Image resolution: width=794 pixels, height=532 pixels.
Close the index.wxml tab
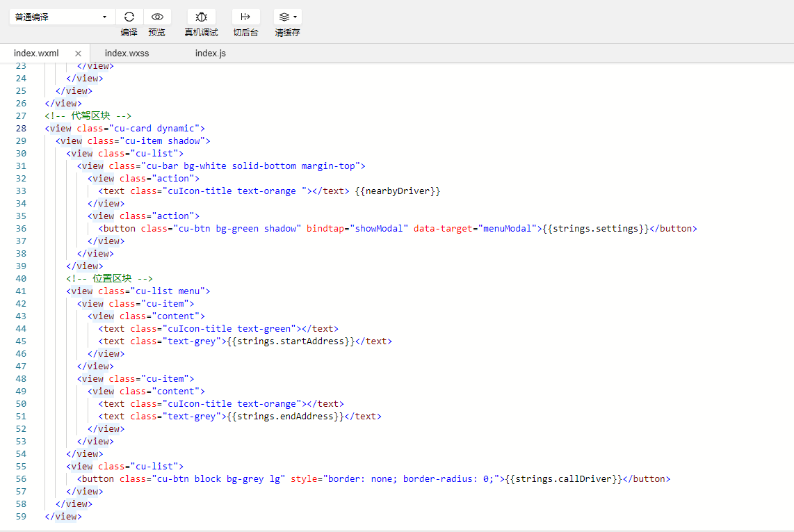(78, 53)
